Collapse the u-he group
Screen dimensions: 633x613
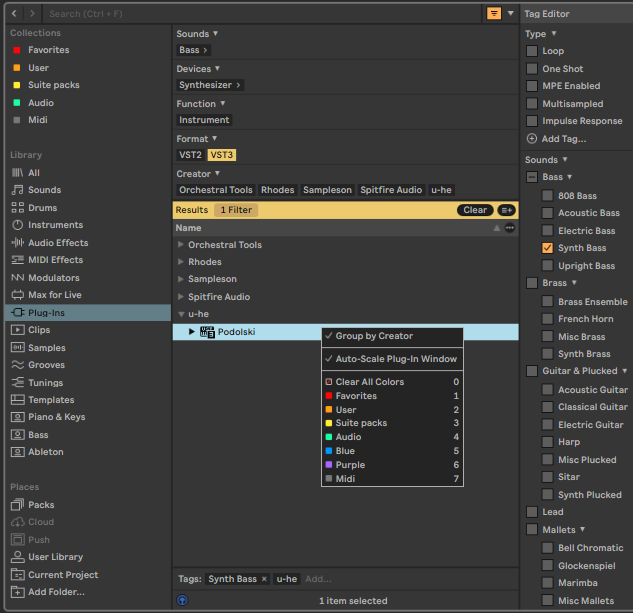click(x=181, y=314)
